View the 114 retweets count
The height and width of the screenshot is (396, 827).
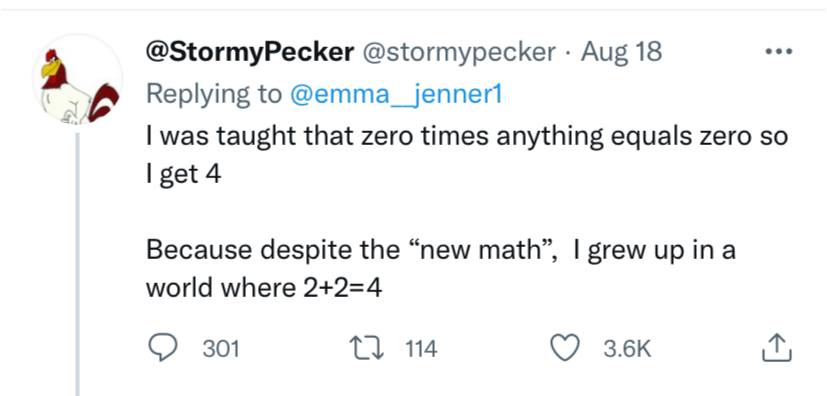[x=421, y=349]
